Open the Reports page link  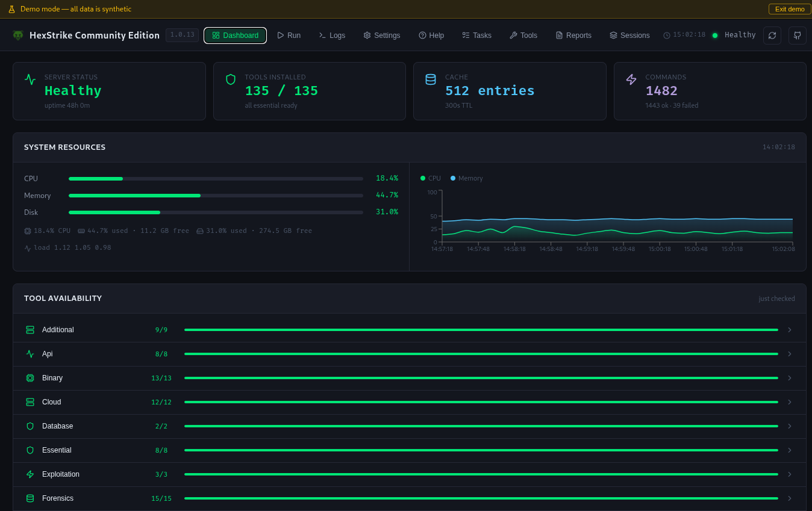tap(573, 36)
